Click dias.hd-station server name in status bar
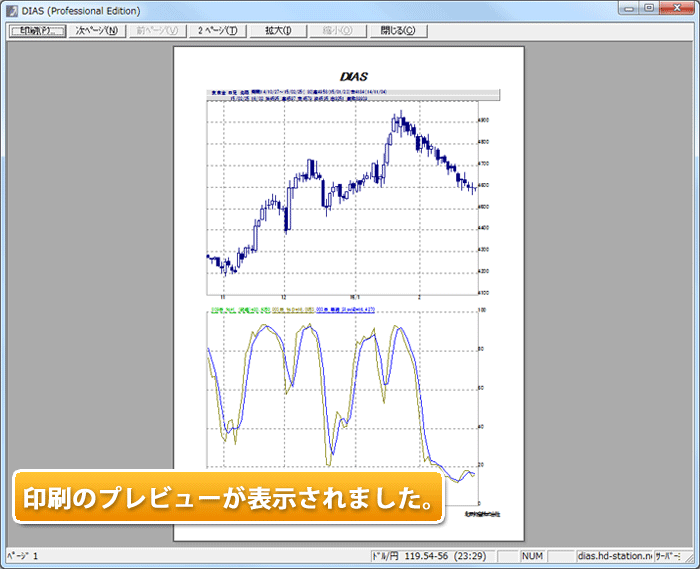700x569 pixels. click(614, 555)
